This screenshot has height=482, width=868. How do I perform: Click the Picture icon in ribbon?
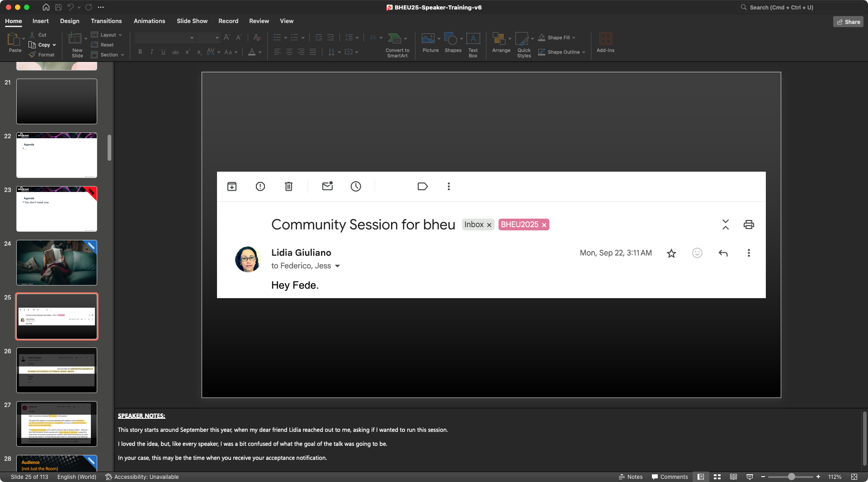click(x=428, y=39)
